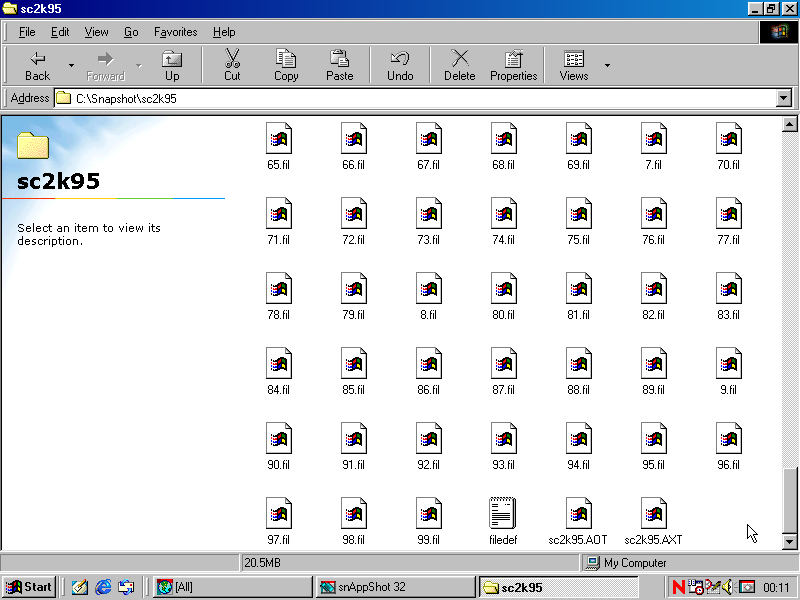This screenshot has height=600, width=800.
Task: Select the sc2k95.AXT file icon
Action: point(654,513)
